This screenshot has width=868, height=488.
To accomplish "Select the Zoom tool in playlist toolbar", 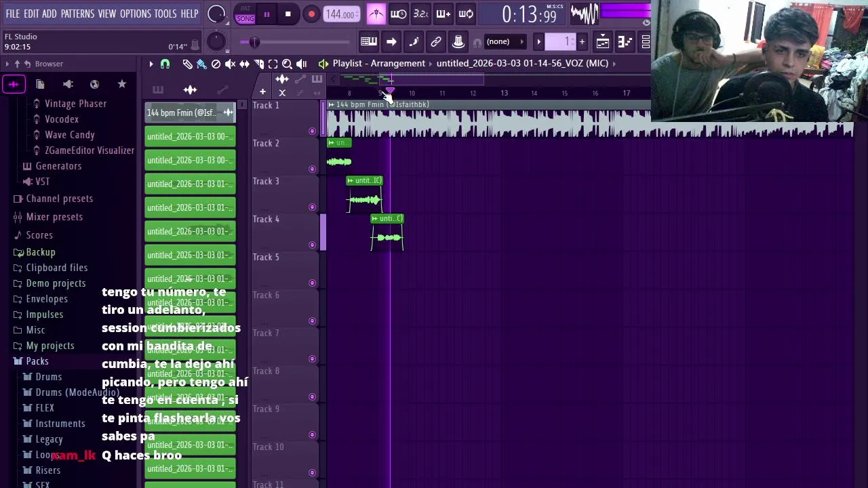I will (287, 64).
